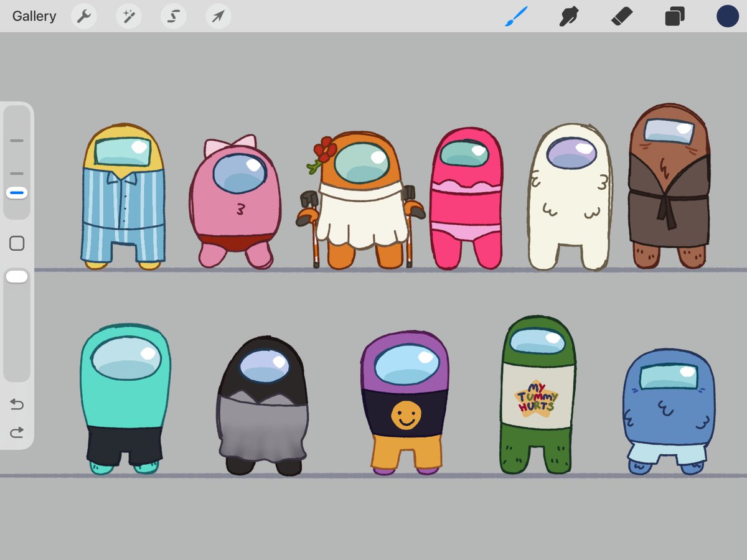The height and width of the screenshot is (560, 747).
Task: Adjust the brush size slider handle
Action: tap(17, 193)
